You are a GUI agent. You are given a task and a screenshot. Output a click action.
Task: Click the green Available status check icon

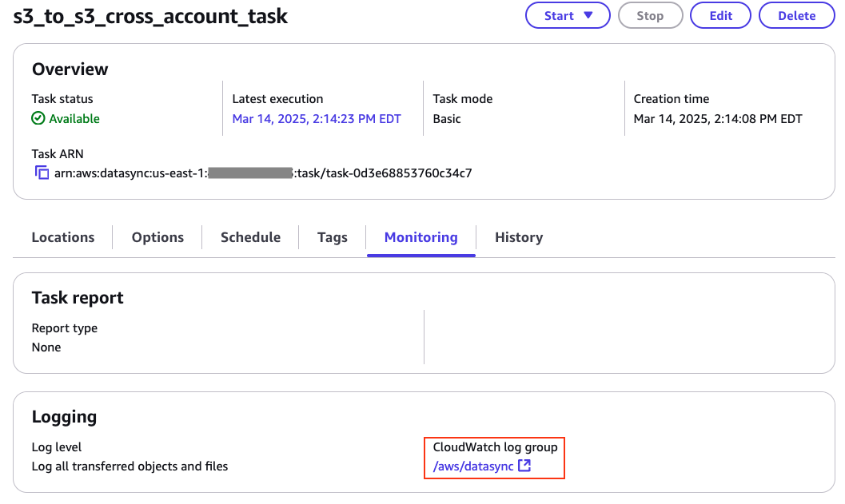(x=38, y=118)
